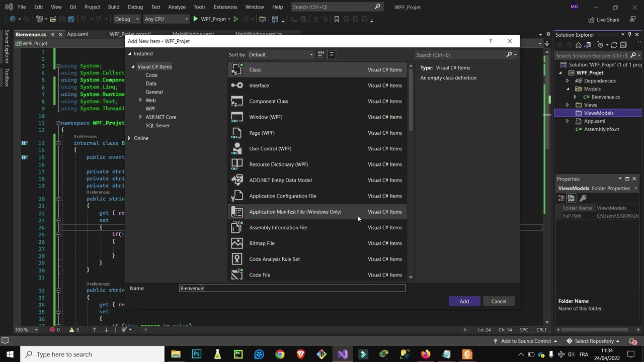The height and width of the screenshot is (362, 644).
Task: Open the Analyze menu
Action: tap(177, 7)
